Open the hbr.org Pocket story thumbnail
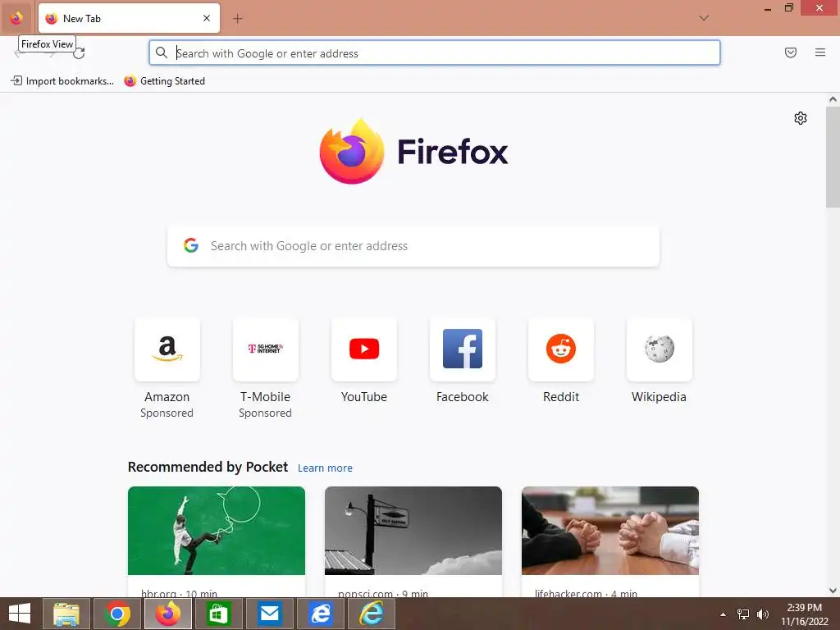 [x=217, y=531]
